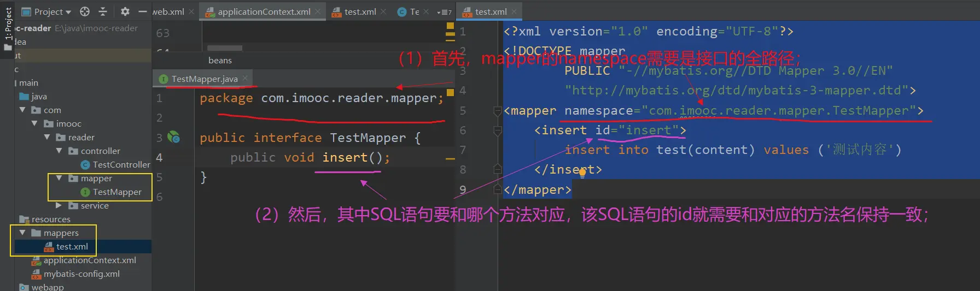Close the Te class editor tab
Image resolution: width=980 pixels, height=291 pixels.
pos(426,11)
